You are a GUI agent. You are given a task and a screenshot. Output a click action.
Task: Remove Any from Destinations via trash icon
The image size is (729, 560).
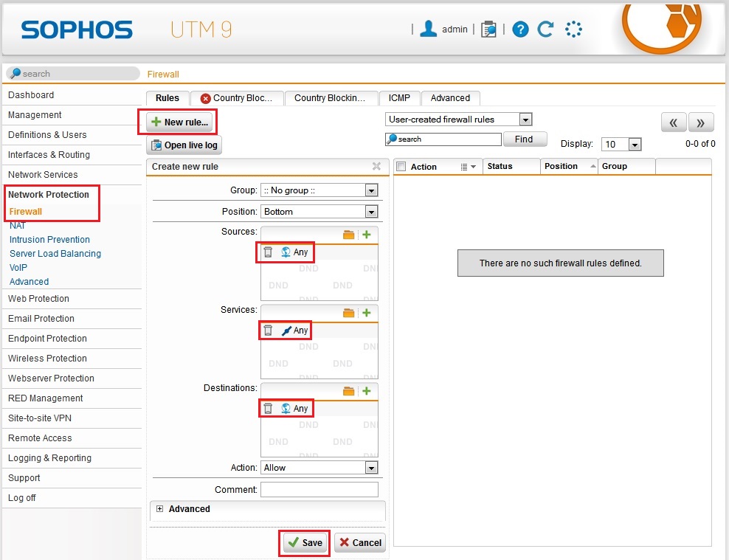coord(269,408)
